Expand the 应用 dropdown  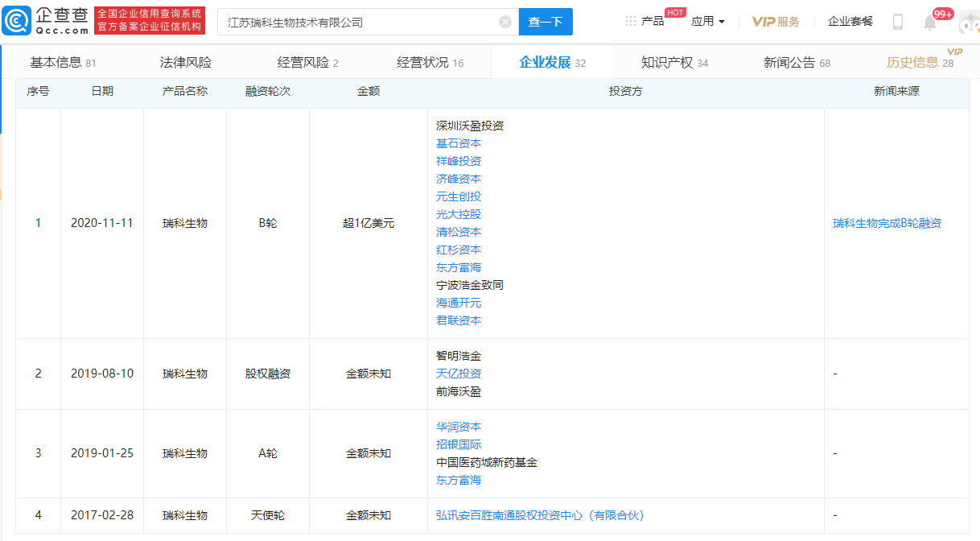(x=708, y=21)
